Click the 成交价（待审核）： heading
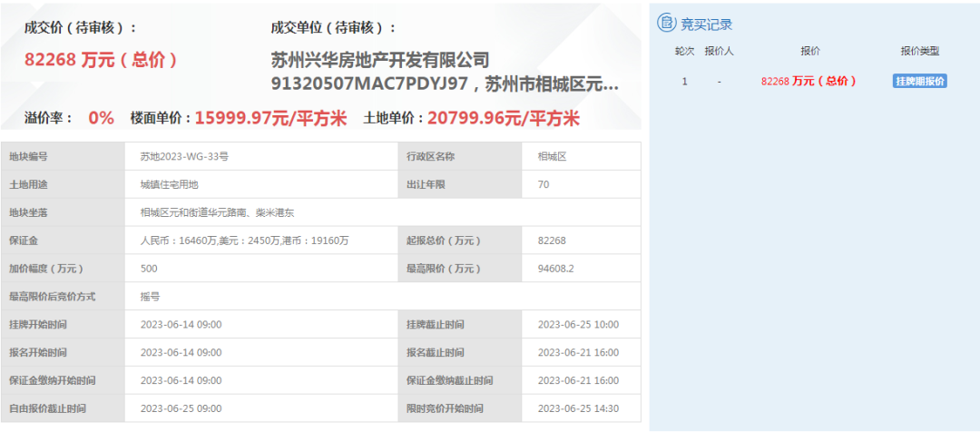The height and width of the screenshot is (432, 980). (x=80, y=27)
